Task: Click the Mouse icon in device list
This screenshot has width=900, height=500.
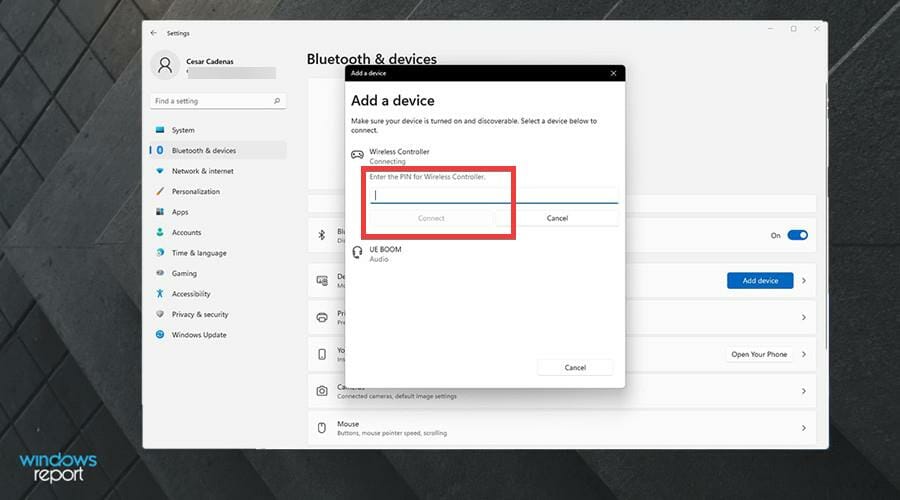Action: (x=322, y=428)
